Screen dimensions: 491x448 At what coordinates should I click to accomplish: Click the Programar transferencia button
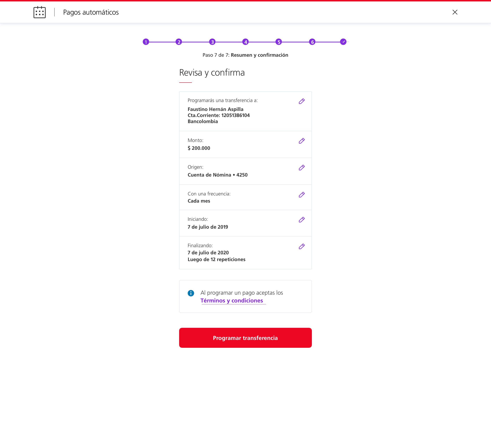[245, 338]
